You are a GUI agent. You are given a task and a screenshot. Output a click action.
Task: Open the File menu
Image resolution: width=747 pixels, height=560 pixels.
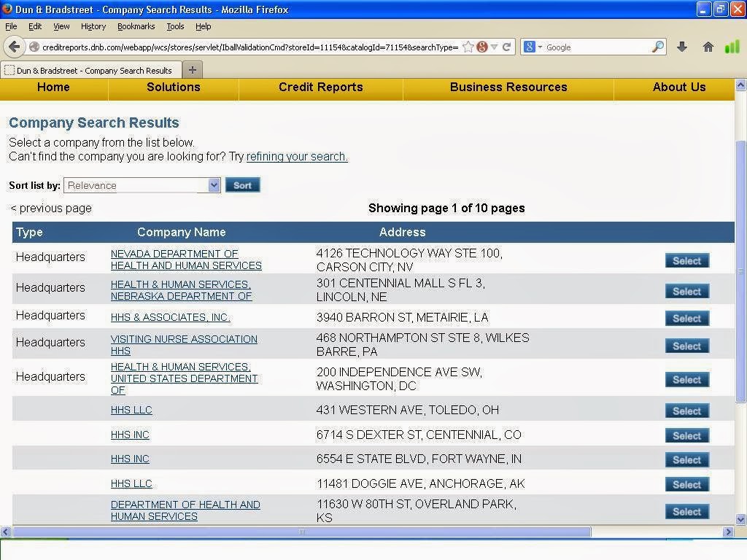[11, 26]
